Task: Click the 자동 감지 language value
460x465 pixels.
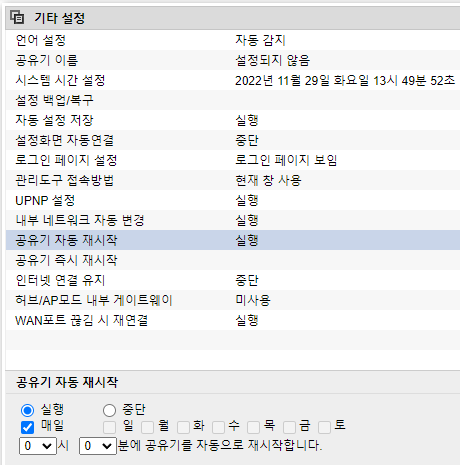Action: (x=260, y=40)
